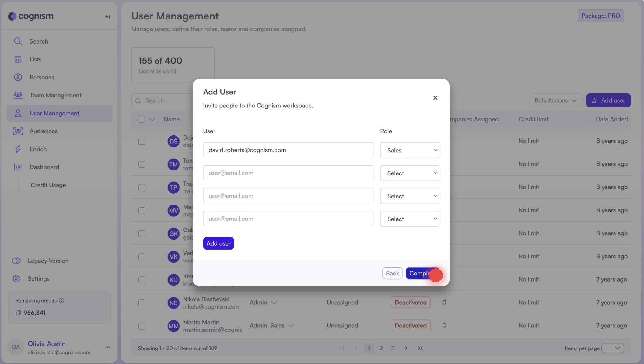This screenshot has height=364, width=644.
Task: Open the Dashboard panel
Action: coord(44,167)
